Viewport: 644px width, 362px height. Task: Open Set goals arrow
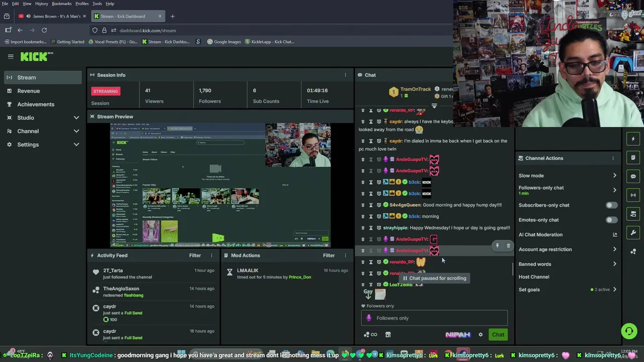(x=614, y=290)
